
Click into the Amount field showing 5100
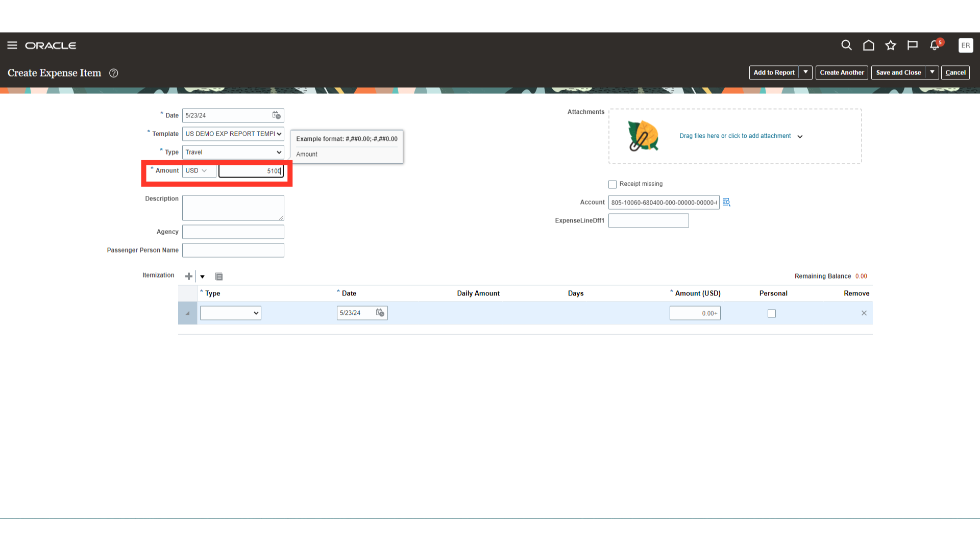(251, 171)
